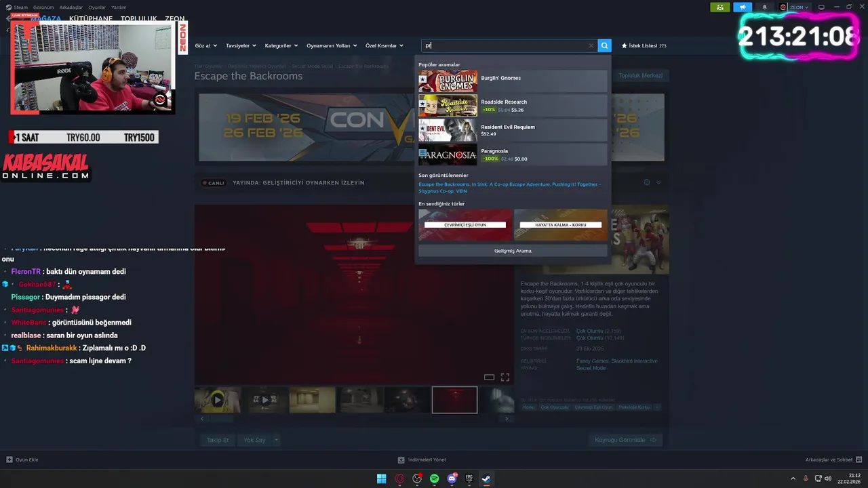Open the Oyunlar menu

97,7
